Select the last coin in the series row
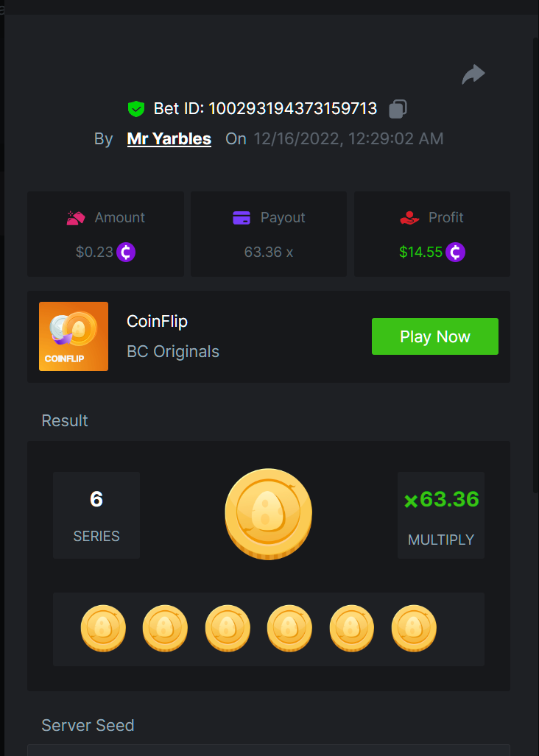This screenshot has height=756, width=539. click(414, 628)
